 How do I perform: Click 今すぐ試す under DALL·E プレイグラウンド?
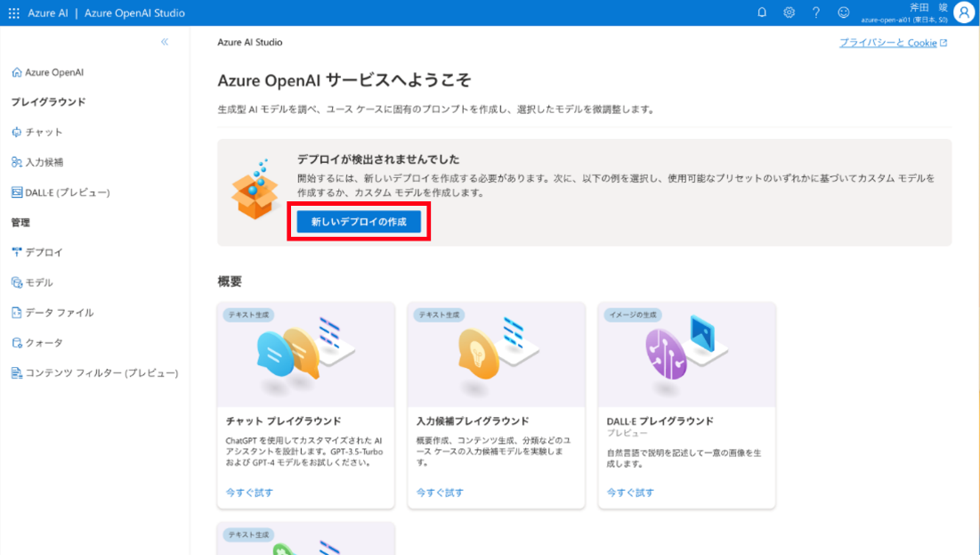tap(630, 493)
